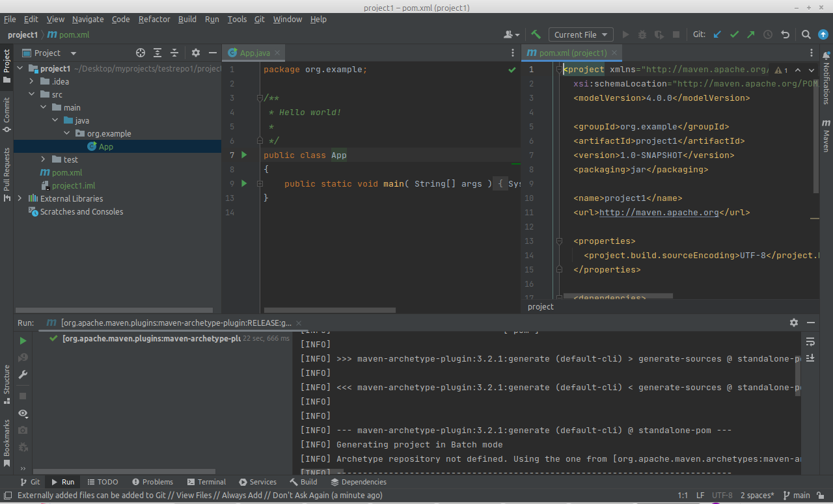Collapse the project1 root folder

click(x=20, y=68)
